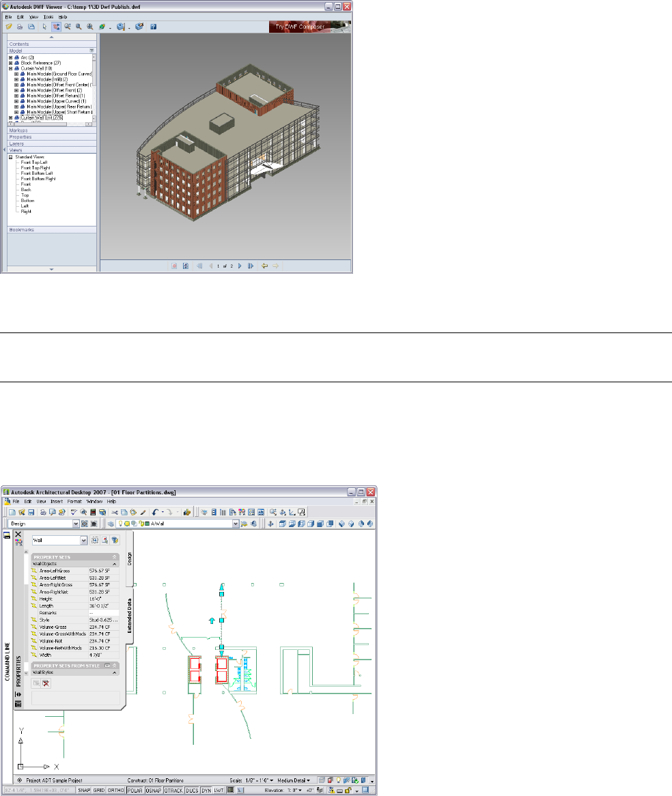Click the Save icon in Architectural Desktop toolbar
The image size is (672, 796).
pos(31,512)
